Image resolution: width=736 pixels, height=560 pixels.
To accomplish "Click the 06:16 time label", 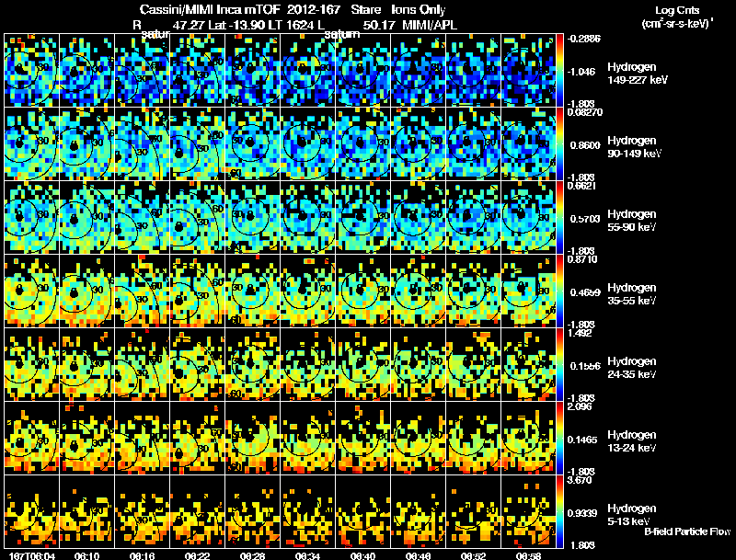I will click(x=143, y=556).
